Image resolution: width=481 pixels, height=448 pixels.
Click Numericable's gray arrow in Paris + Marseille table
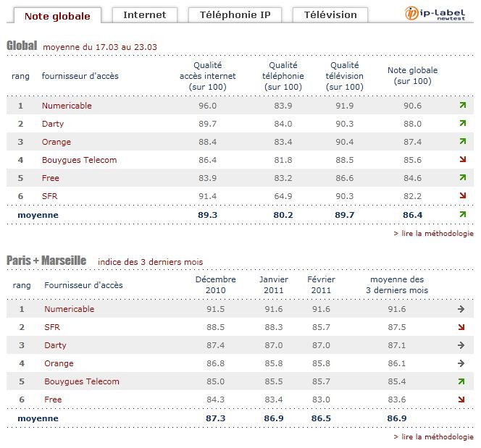tap(461, 309)
